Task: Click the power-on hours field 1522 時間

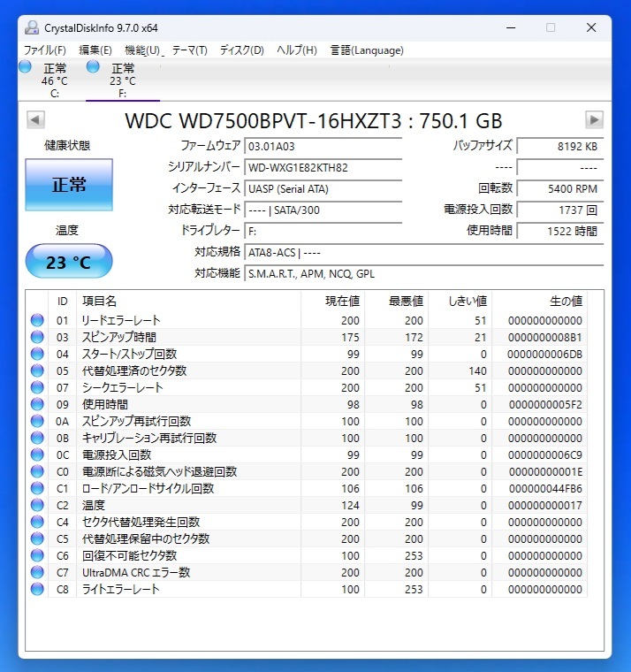Action: [x=560, y=232]
